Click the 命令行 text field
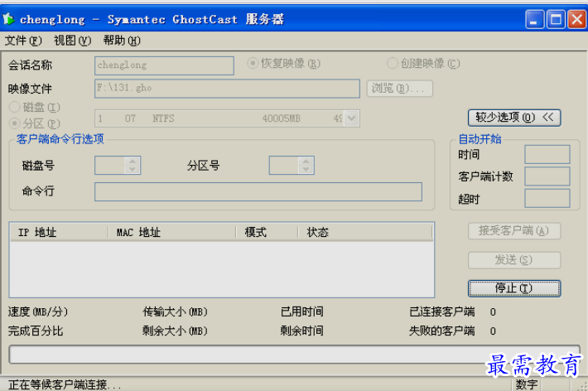 [258, 191]
